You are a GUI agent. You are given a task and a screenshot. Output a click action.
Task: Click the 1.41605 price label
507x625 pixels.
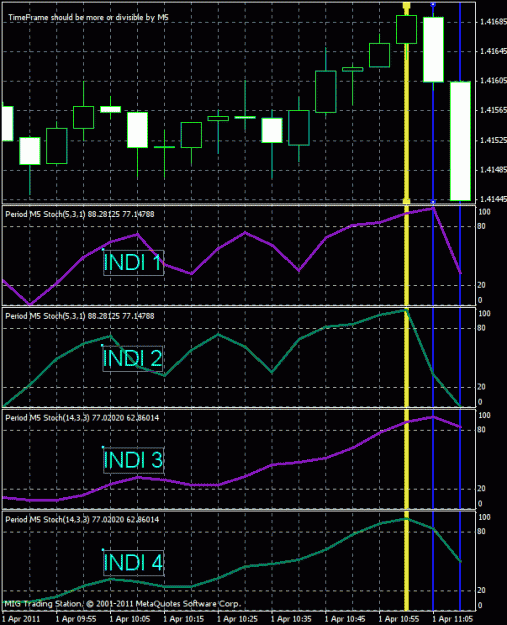pyautogui.click(x=493, y=81)
